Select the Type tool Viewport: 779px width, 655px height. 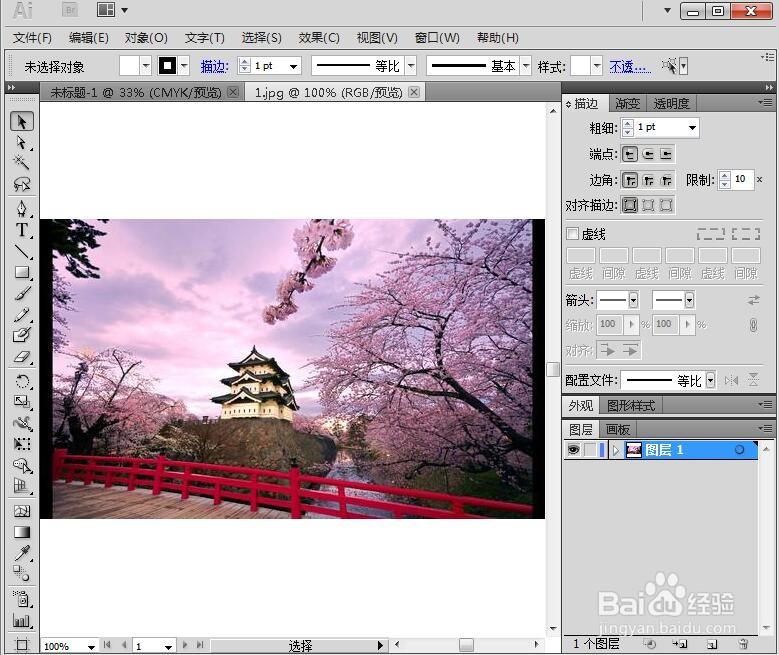22,230
